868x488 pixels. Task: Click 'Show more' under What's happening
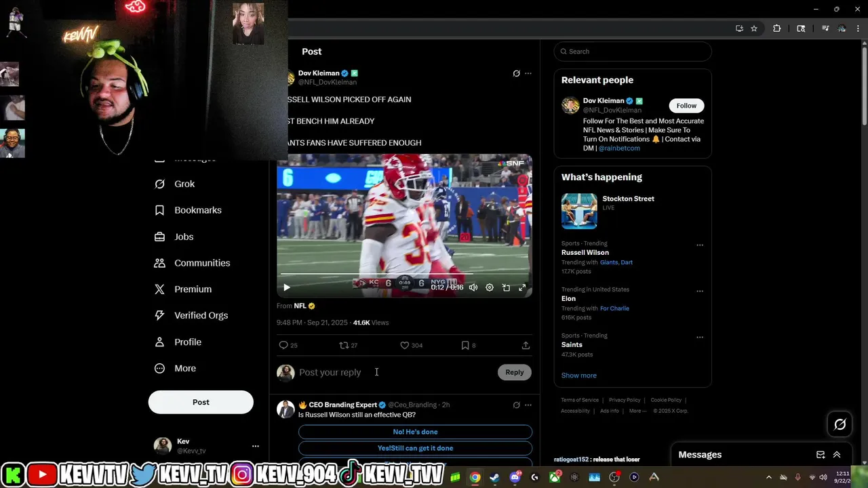[579, 375]
